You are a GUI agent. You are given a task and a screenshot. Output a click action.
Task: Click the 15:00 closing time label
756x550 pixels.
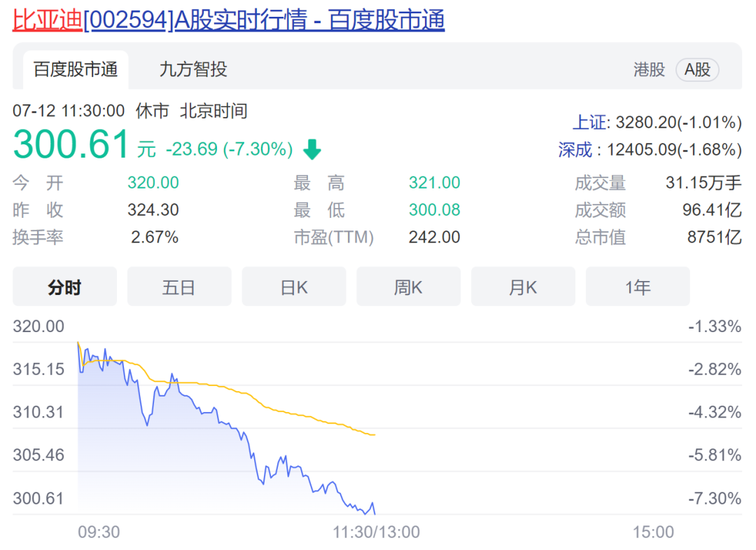[x=653, y=532]
